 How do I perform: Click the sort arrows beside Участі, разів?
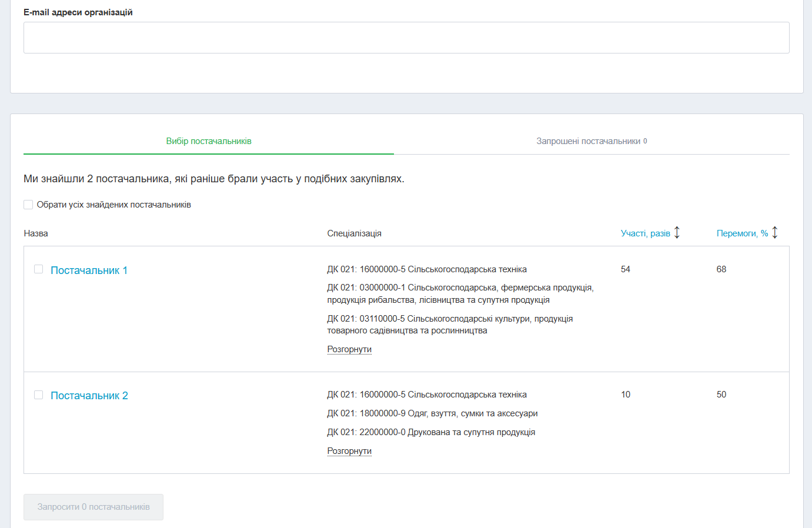click(677, 233)
